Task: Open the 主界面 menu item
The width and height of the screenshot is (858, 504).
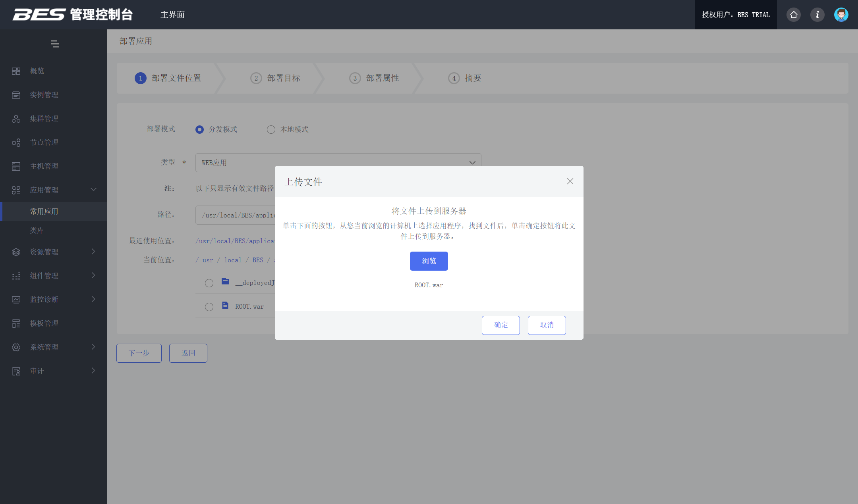Action: click(172, 15)
